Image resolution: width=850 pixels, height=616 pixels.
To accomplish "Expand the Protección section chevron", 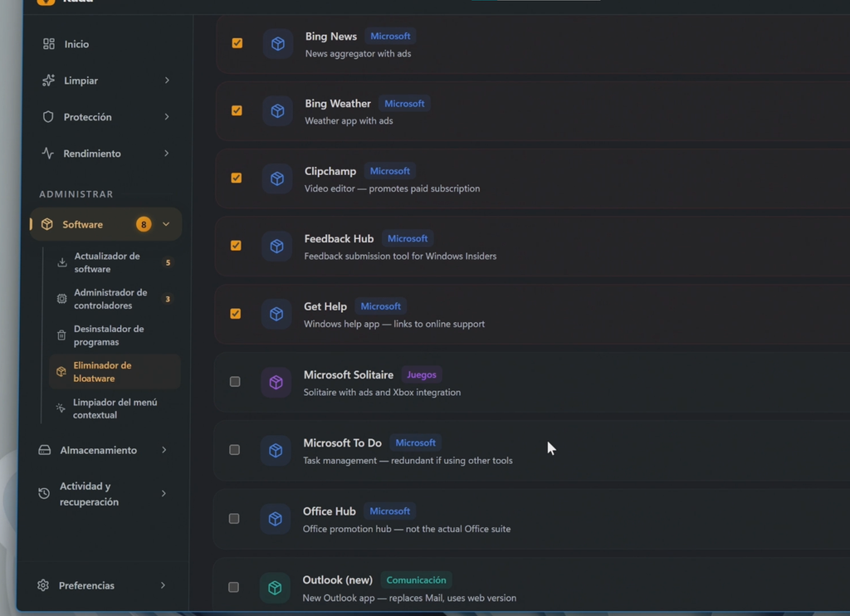I will point(166,116).
